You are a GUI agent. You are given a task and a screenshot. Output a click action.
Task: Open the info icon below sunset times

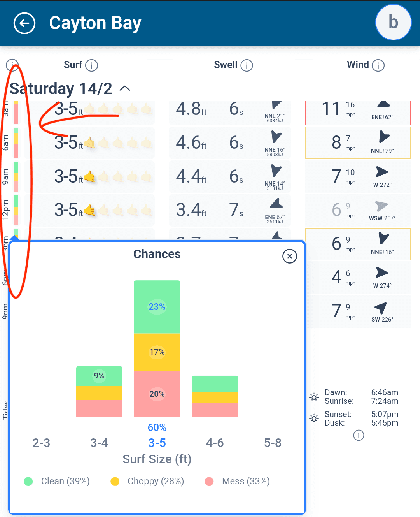coord(359,435)
